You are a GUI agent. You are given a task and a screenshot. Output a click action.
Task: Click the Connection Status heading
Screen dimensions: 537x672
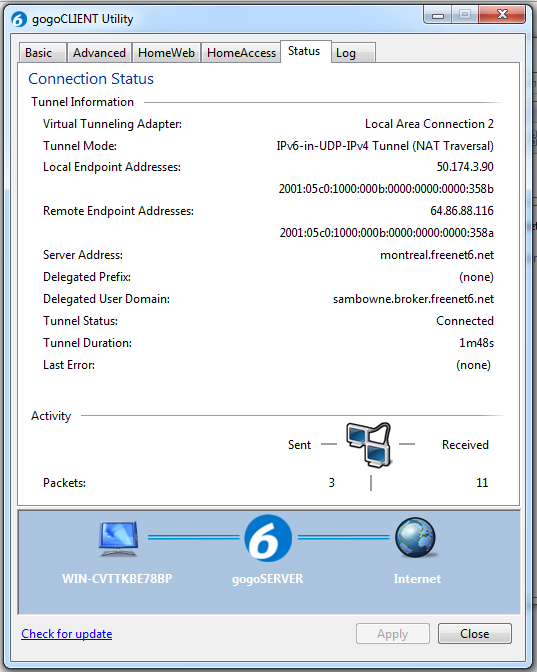pyautogui.click(x=91, y=79)
